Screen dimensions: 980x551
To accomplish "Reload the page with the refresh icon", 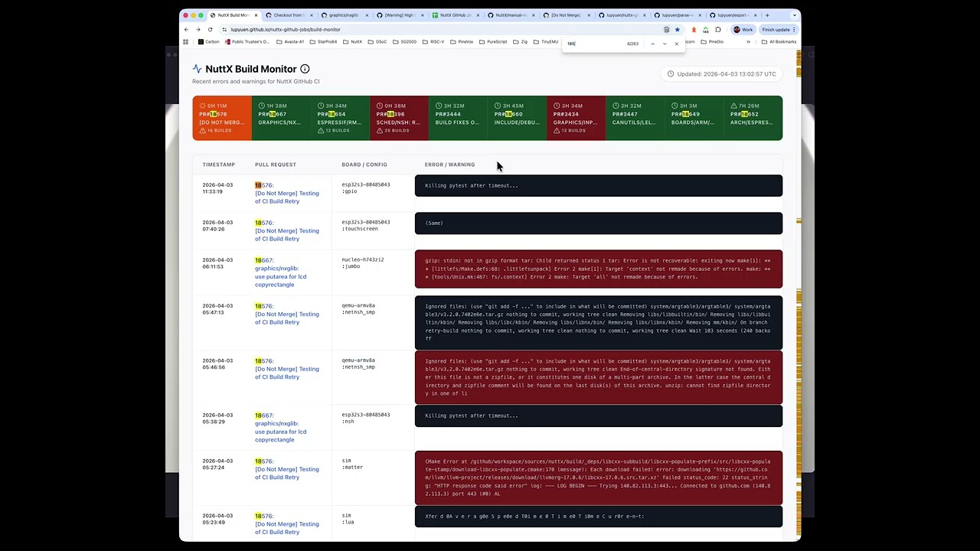I will pyautogui.click(x=210, y=29).
